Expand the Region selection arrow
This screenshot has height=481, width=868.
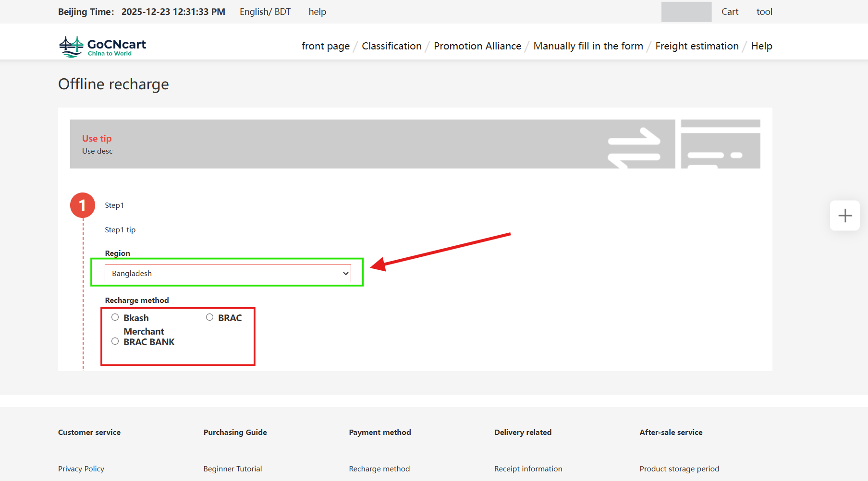click(x=345, y=273)
